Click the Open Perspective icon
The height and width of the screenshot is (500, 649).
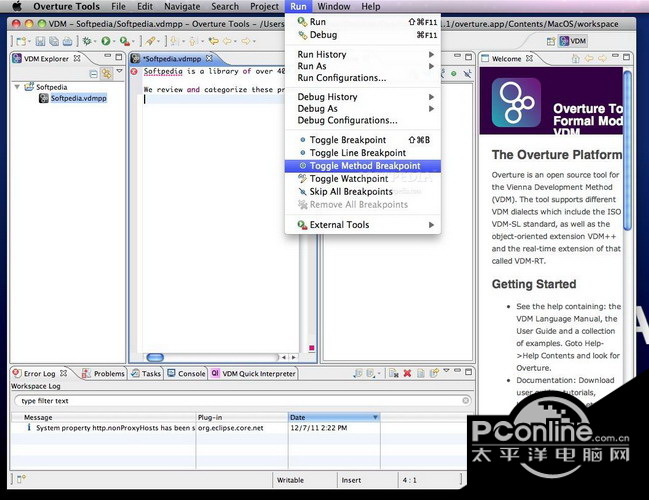(550, 41)
